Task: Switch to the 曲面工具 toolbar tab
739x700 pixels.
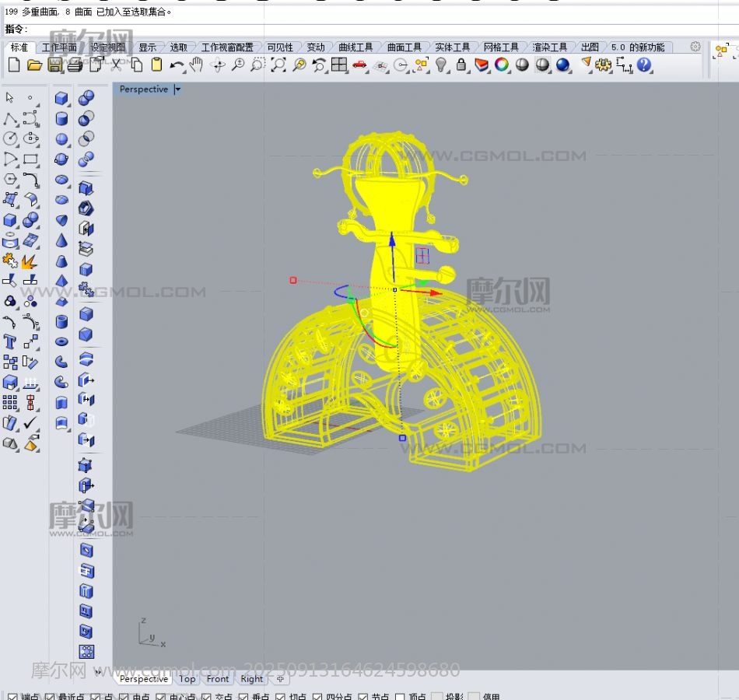Action: 404,47
